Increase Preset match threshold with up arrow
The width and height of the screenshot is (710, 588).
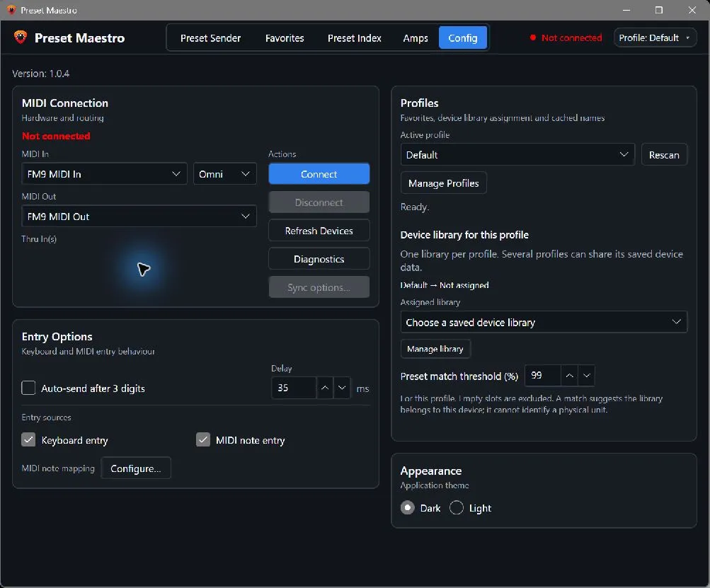coord(569,376)
